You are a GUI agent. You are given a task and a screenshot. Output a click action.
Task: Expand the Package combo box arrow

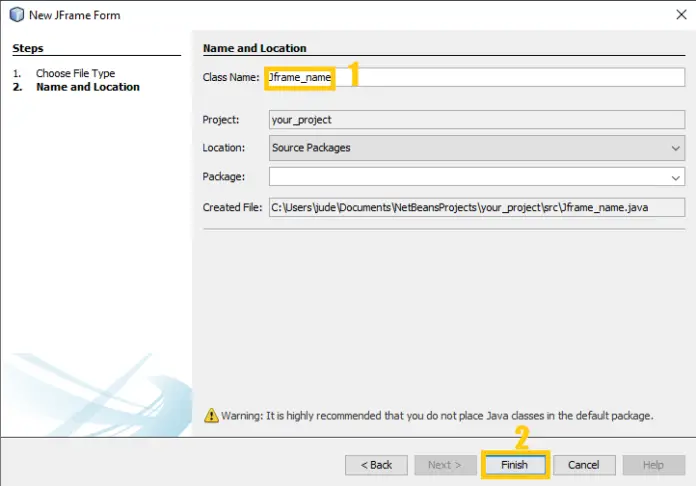676,177
